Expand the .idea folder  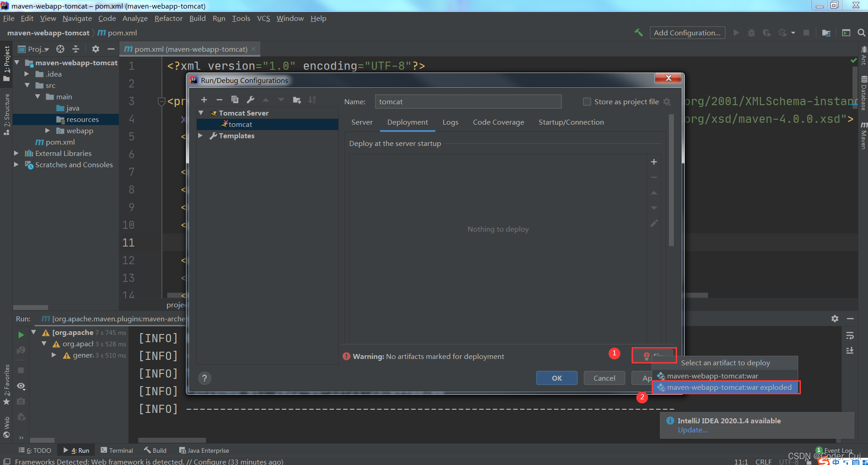tap(27, 74)
